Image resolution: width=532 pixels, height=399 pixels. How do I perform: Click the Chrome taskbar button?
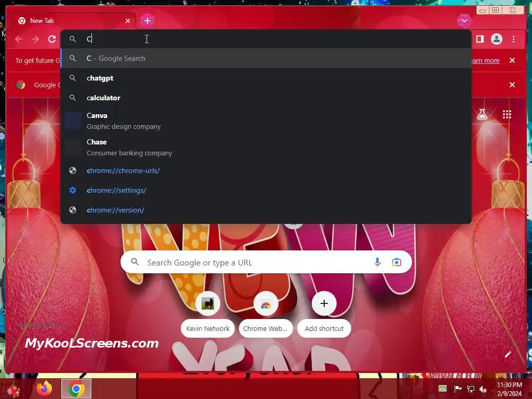76,389
